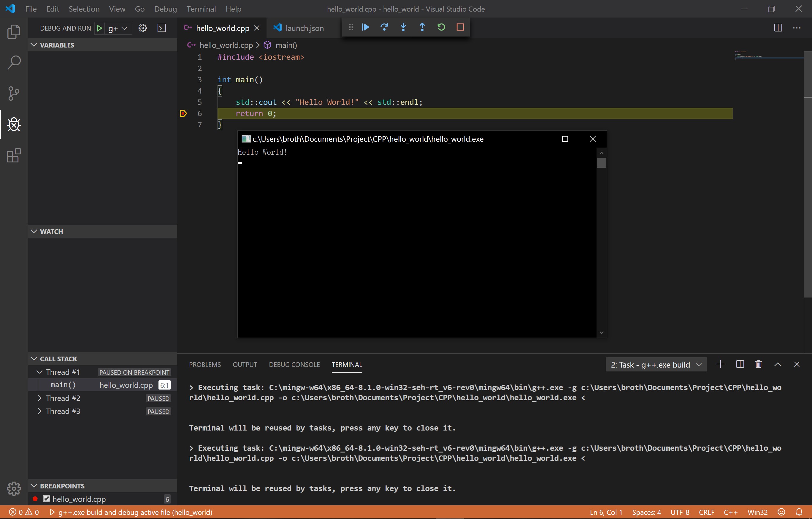Image resolution: width=812 pixels, height=519 pixels.
Task: Toggle the hello_world.cpp breakpoint checkbox
Action: [47, 499]
